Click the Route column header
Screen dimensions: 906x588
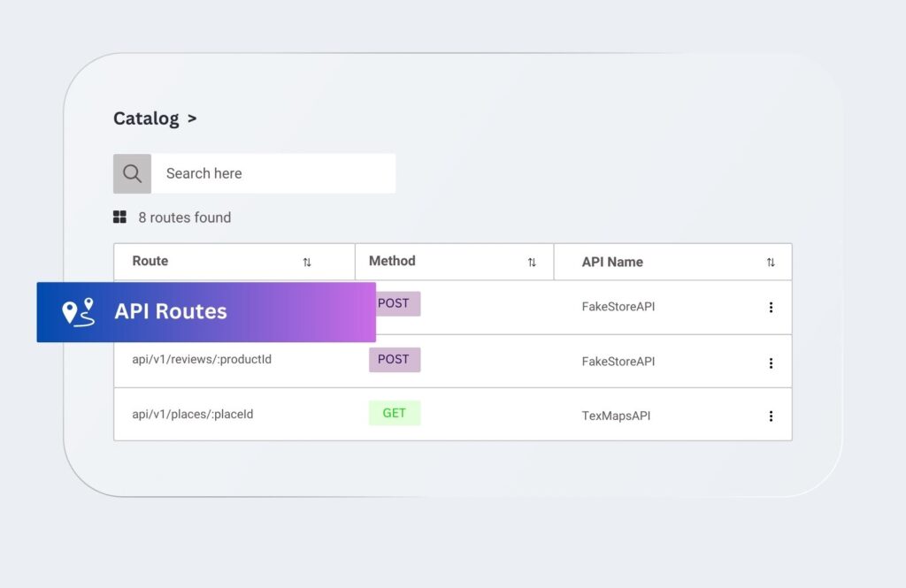click(150, 261)
